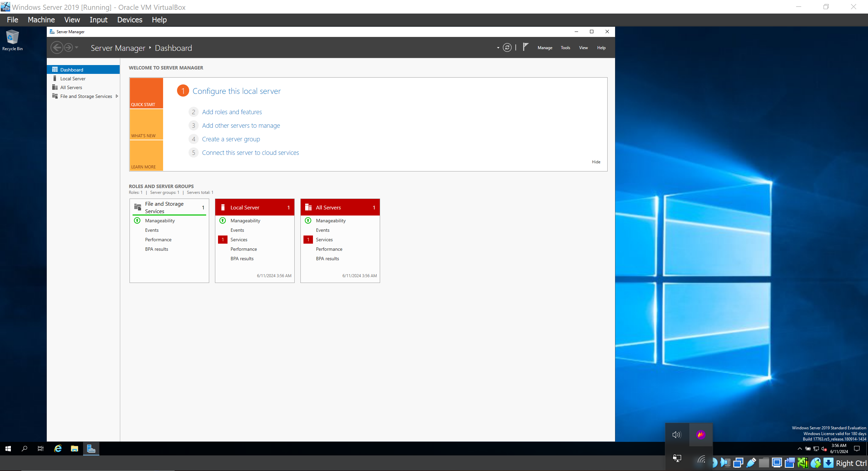This screenshot has width=868, height=471.
Task: Click Add roles and features link
Action: (x=232, y=112)
